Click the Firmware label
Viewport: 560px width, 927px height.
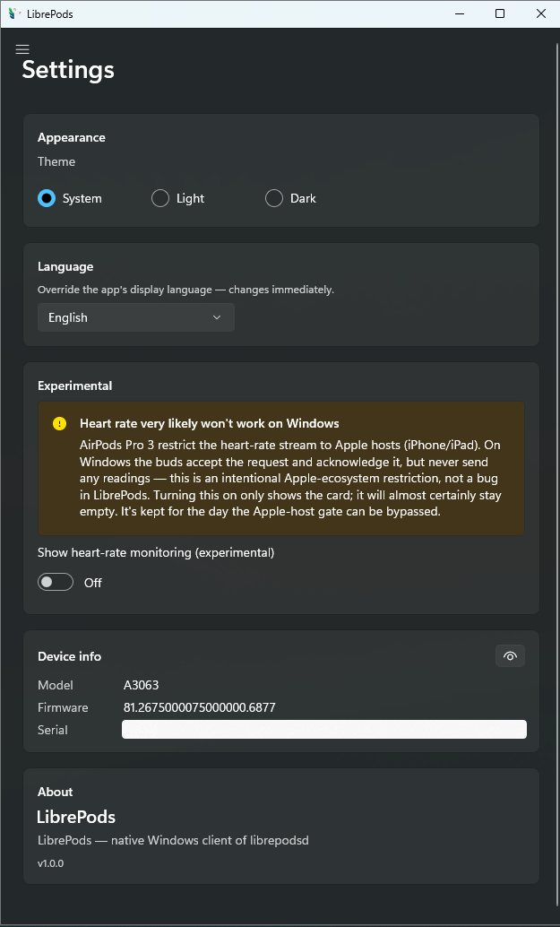pos(63,707)
